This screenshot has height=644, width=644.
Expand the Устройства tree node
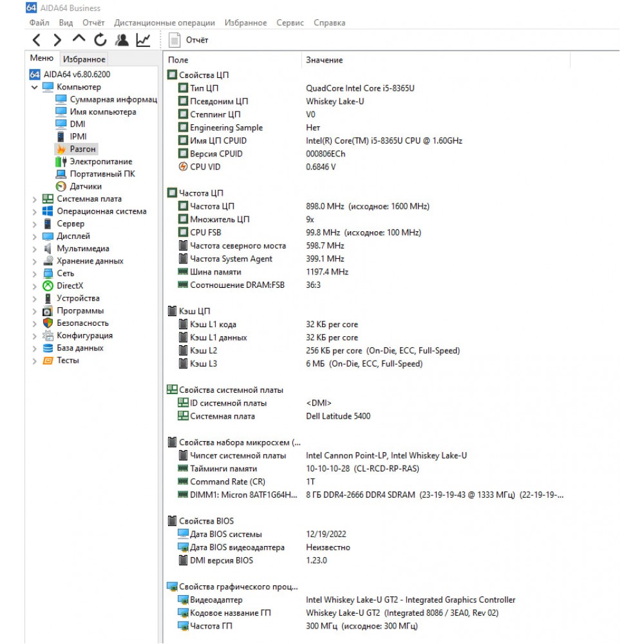35,299
